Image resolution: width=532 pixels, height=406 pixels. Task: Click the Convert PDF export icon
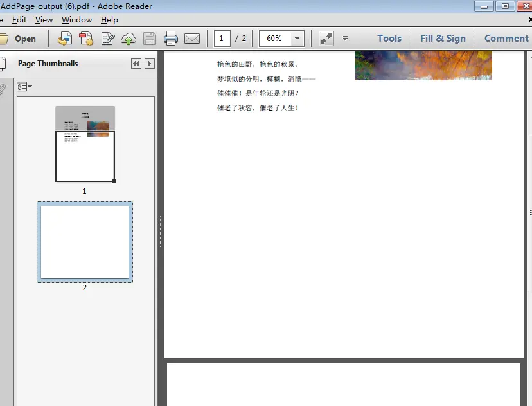(x=64, y=39)
